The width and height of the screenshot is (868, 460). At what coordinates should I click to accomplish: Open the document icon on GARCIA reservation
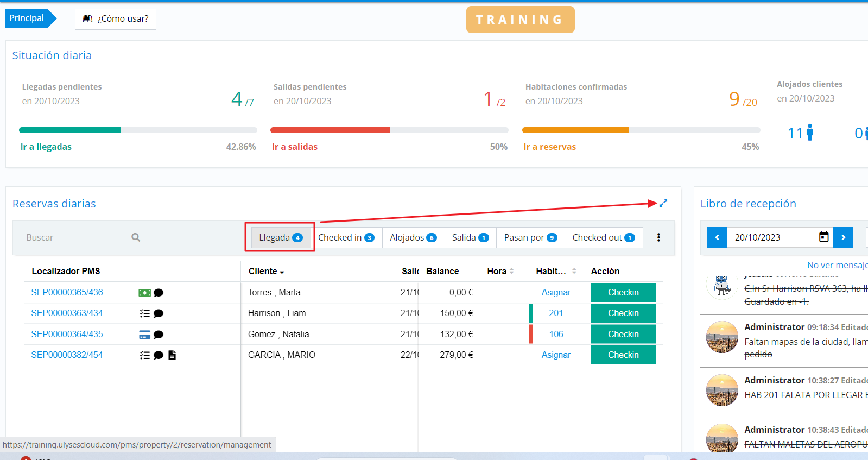pyautogui.click(x=172, y=355)
